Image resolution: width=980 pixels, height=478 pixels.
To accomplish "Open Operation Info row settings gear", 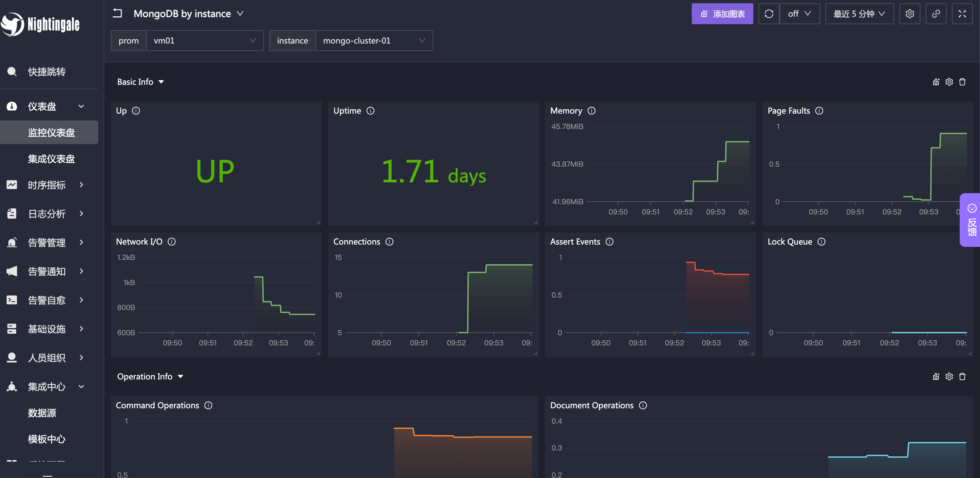I will 949,377.
